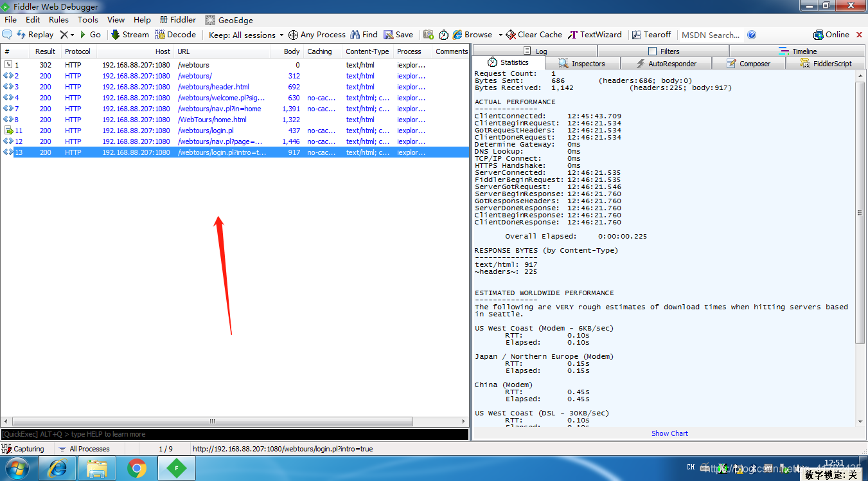Image resolution: width=868 pixels, height=481 pixels.
Task: Switch to the Log tab
Action: 535,51
